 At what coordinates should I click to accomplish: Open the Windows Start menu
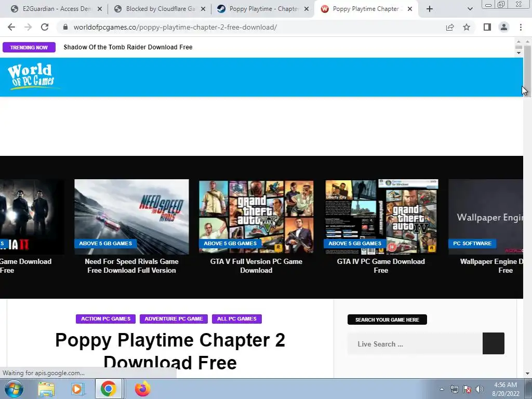click(x=14, y=389)
